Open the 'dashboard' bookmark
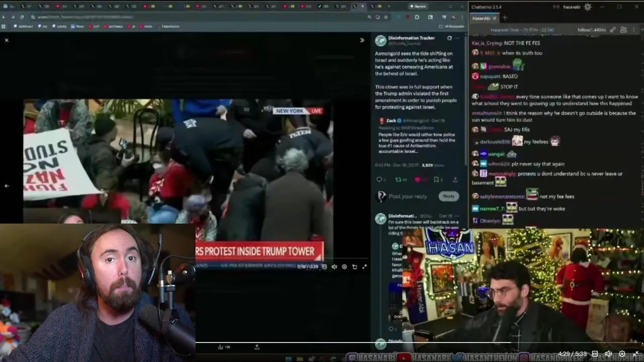644x362 pixels. pos(23,26)
